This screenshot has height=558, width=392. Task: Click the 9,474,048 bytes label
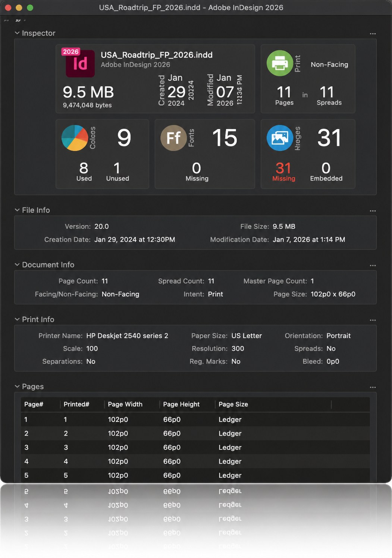tap(87, 105)
